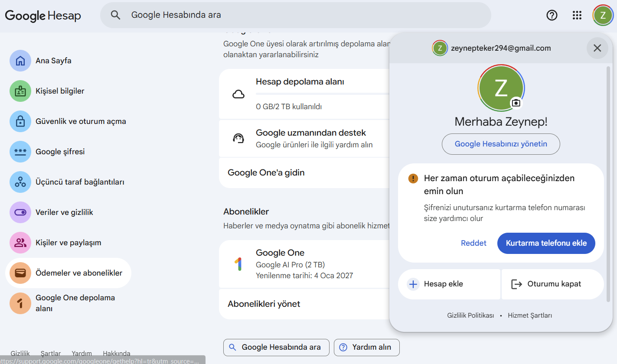Image resolution: width=617 pixels, height=364 pixels.
Task: Open the Kişiler ve paylaşım people icon
Action: (x=20, y=243)
